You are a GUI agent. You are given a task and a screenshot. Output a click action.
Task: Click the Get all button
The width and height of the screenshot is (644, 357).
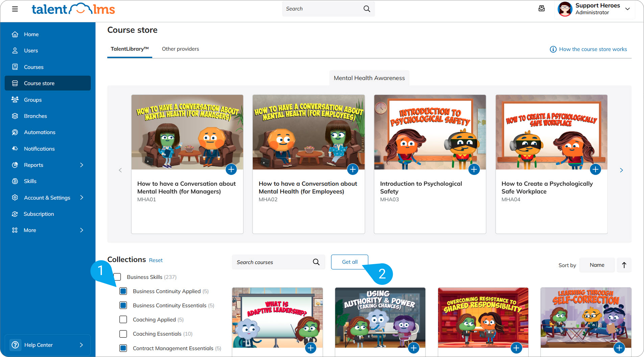click(350, 262)
